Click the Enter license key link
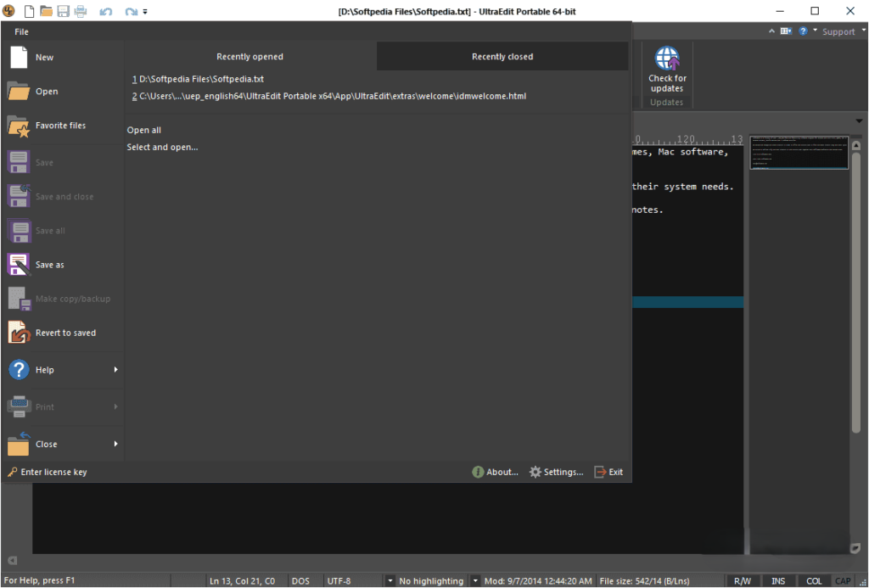Screen dimensions: 869x588 point(53,472)
